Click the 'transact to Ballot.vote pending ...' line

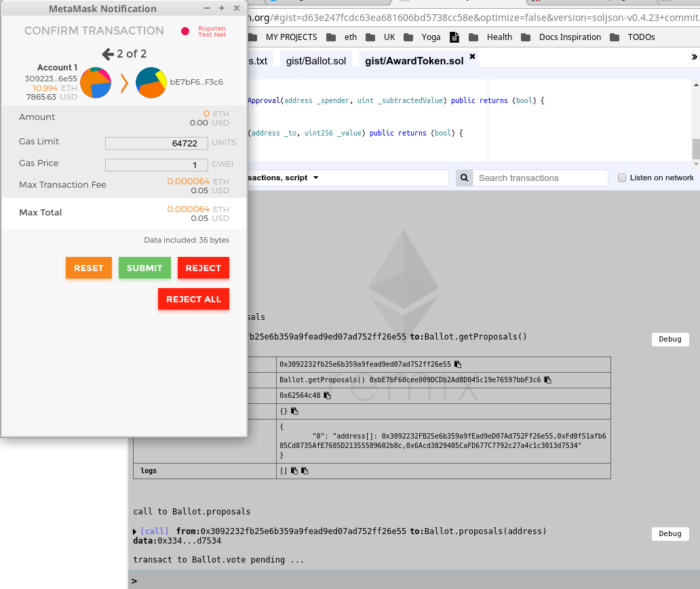tap(218, 560)
